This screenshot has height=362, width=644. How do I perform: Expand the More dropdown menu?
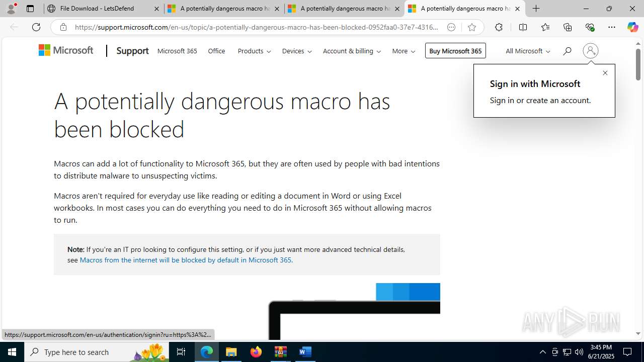click(x=404, y=51)
